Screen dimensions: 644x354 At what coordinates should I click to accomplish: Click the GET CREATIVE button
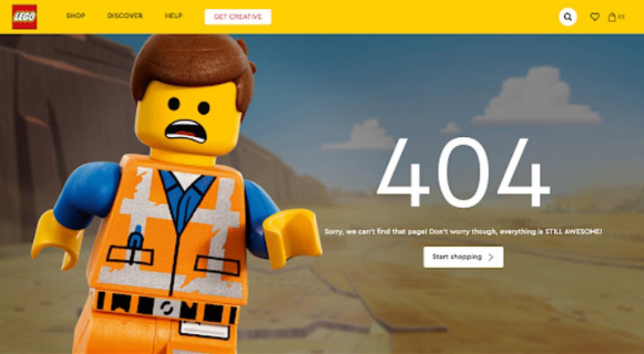point(238,17)
